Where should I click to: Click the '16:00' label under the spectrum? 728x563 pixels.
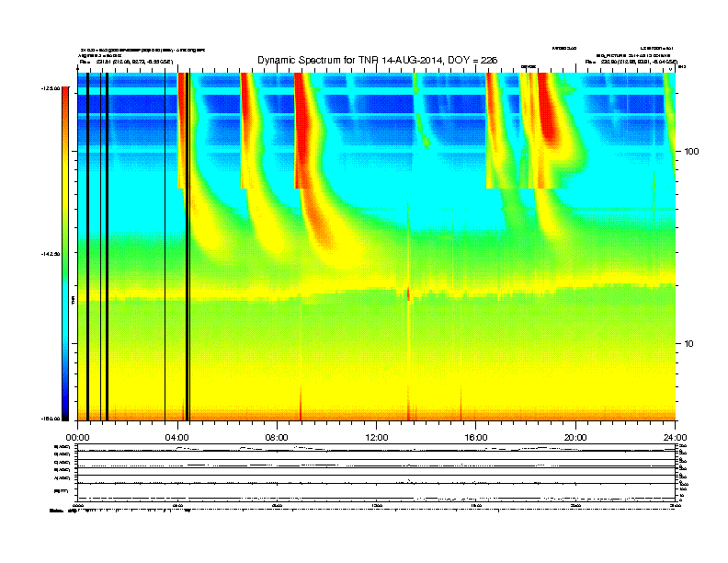point(476,438)
